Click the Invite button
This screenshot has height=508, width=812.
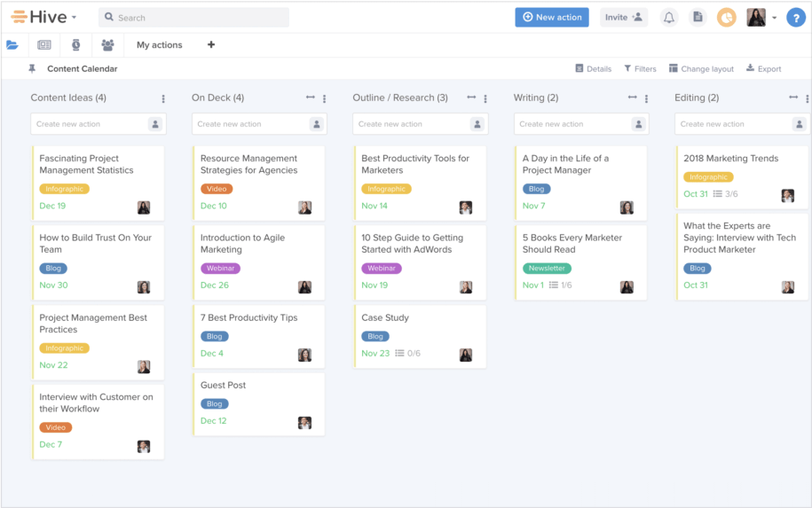point(624,18)
